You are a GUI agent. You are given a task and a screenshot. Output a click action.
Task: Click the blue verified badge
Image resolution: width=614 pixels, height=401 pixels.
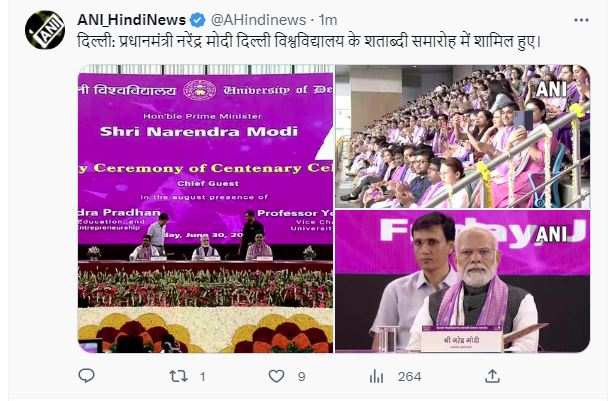point(197,20)
